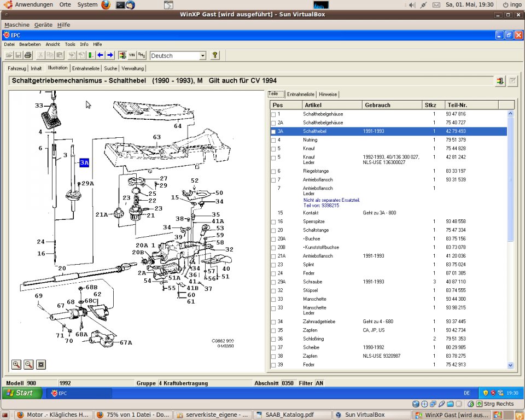Sort by the Teil-Nr. column header
Image resolution: width=525 pixels, height=420 pixels.
point(471,105)
